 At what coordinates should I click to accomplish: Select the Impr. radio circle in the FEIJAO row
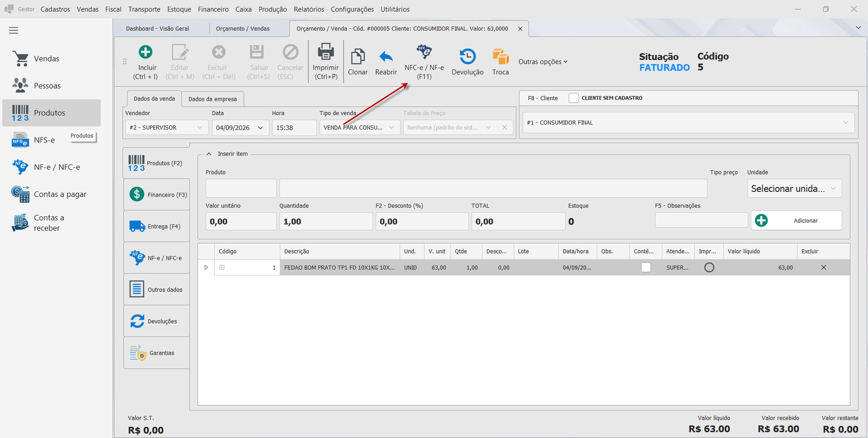coord(709,267)
